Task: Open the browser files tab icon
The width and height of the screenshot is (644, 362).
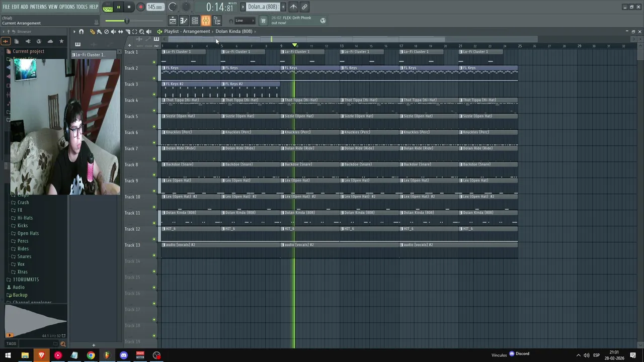Action: pyautogui.click(x=17, y=41)
